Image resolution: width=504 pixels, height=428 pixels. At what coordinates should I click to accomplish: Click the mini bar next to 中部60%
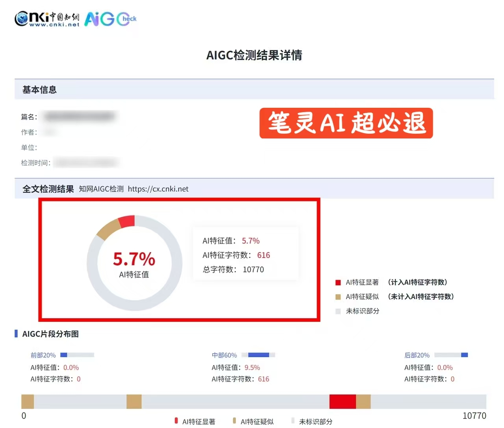tap(258, 355)
